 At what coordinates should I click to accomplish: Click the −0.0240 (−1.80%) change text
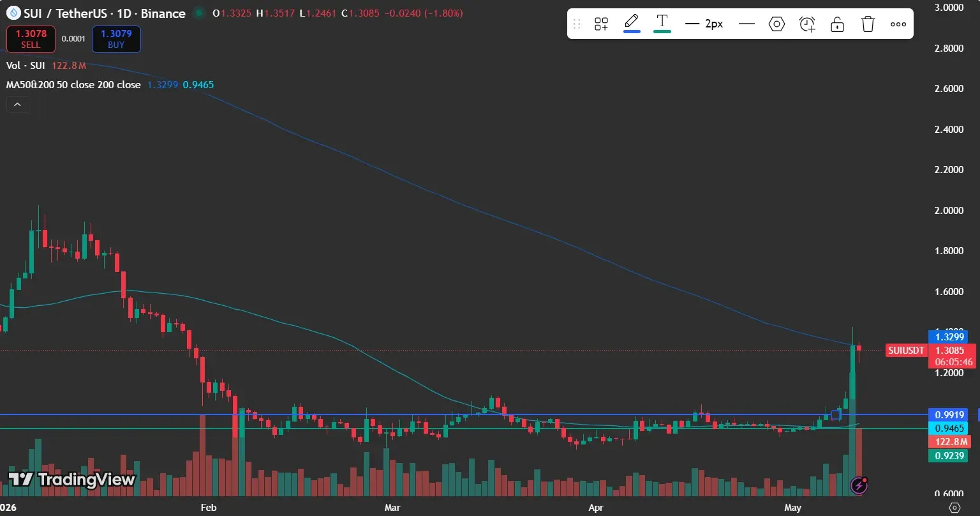point(424,13)
